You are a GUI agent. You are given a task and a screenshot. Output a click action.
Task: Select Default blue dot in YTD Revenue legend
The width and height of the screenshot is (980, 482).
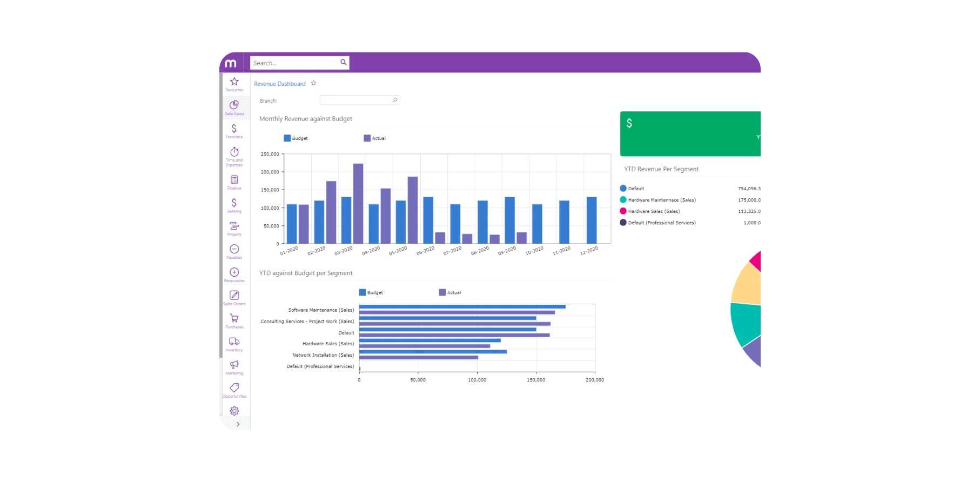[623, 189]
